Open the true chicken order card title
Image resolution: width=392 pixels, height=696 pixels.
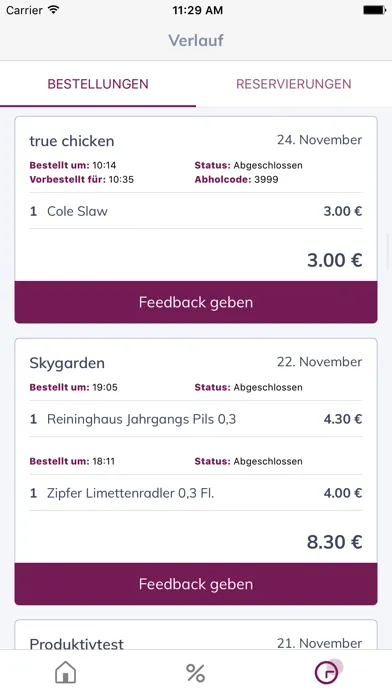click(x=72, y=141)
